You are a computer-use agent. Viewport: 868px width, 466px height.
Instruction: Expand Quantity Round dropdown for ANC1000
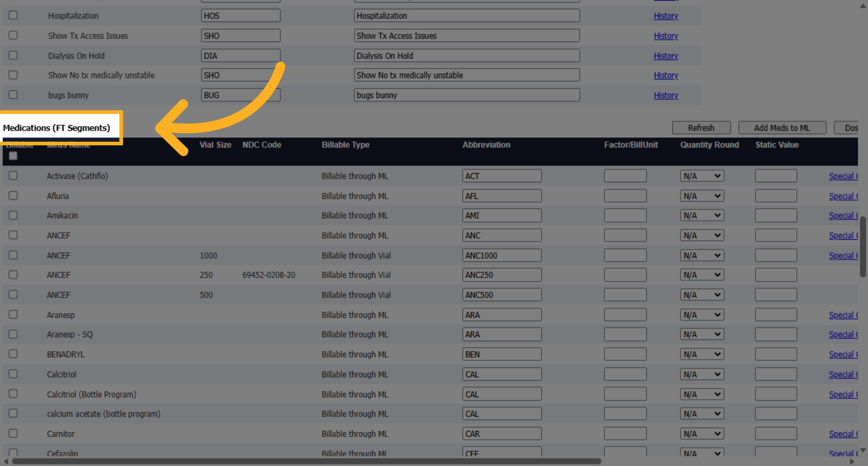click(x=702, y=255)
